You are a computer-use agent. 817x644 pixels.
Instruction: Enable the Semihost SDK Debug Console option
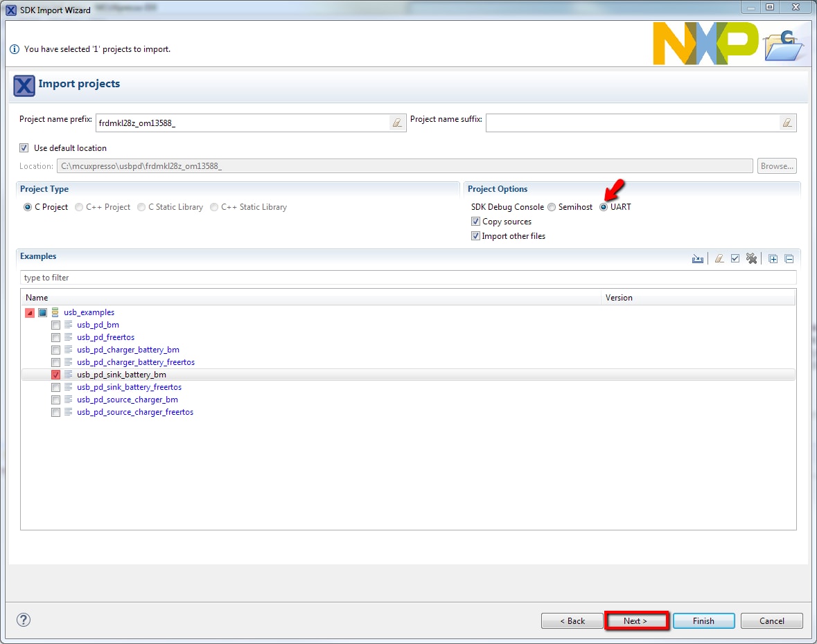tap(551, 206)
